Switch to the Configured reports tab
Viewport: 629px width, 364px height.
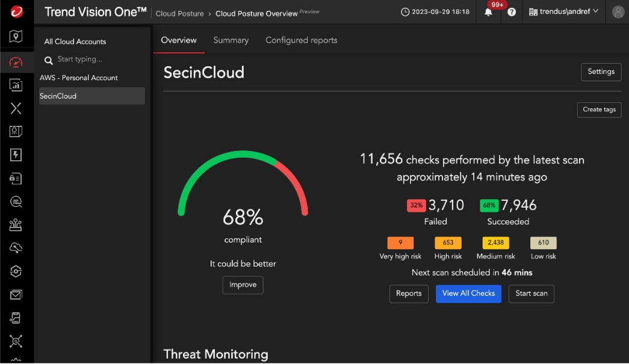point(301,40)
